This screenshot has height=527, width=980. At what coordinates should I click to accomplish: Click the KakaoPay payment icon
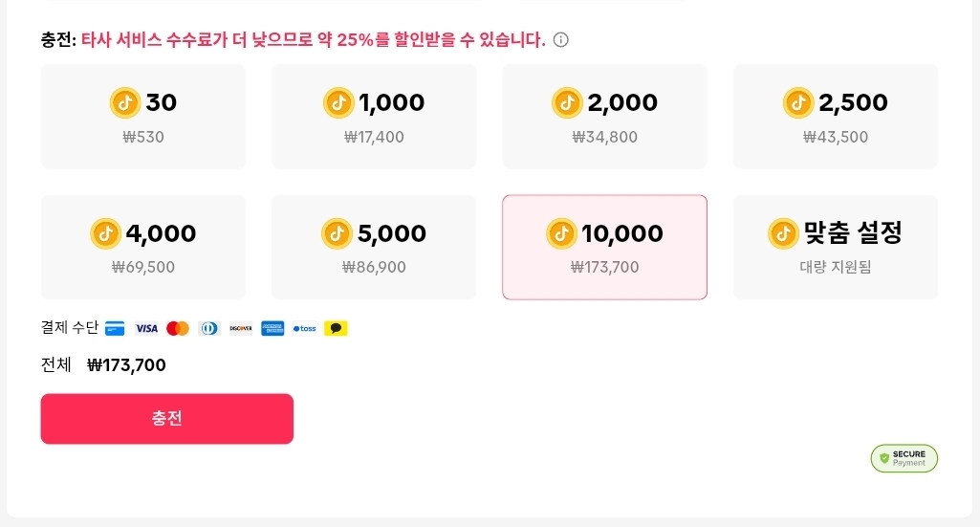(336, 328)
